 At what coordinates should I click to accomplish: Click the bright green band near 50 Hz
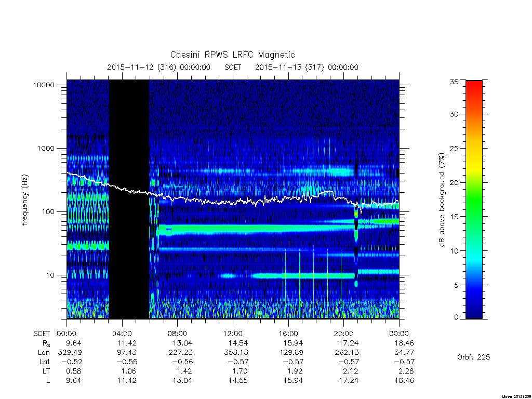point(258,229)
